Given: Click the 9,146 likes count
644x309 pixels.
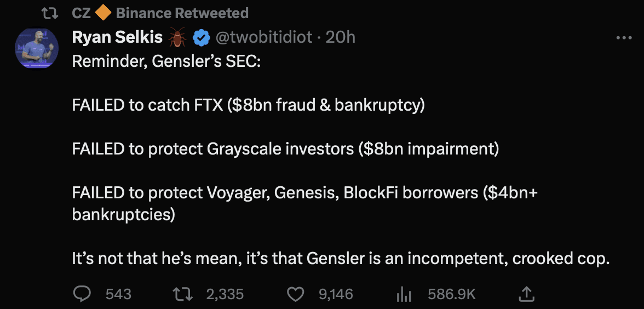Looking at the screenshot, I should [336, 294].
